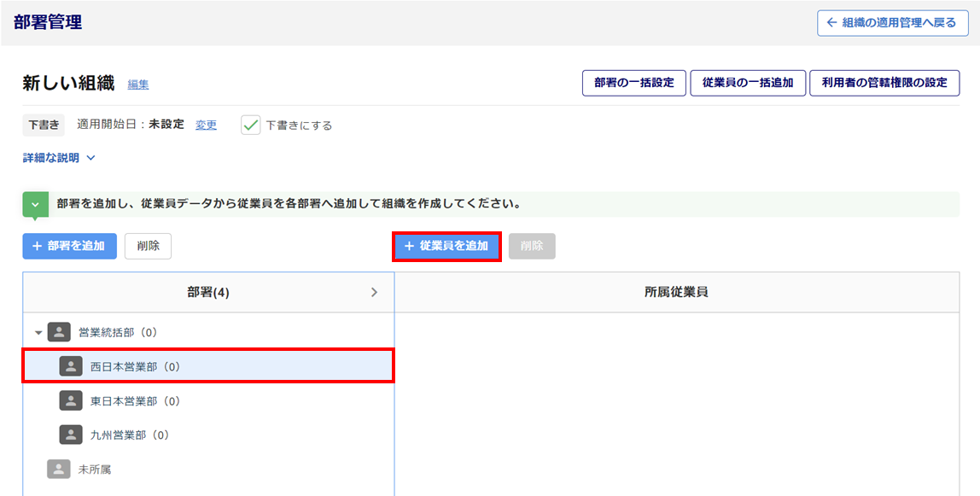Open 従業員の一括追加
Viewport: 980px width, 496px height.
tap(748, 83)
